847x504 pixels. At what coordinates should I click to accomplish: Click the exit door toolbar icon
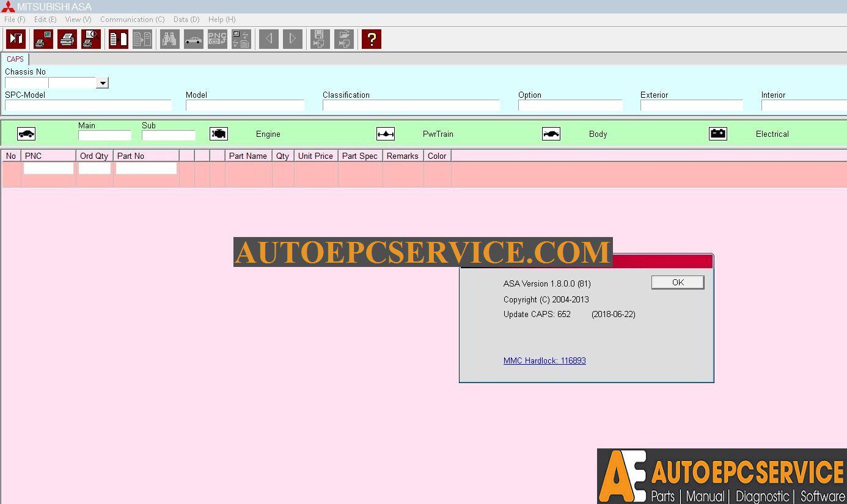[16, 39]
